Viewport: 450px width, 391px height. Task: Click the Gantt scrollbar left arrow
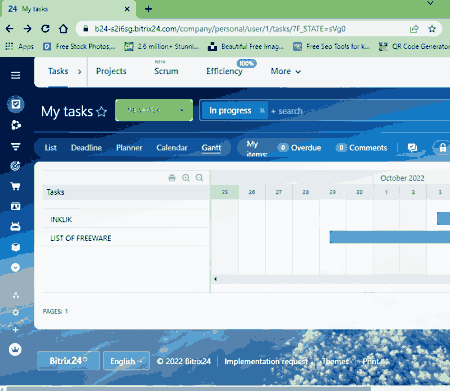216,279
